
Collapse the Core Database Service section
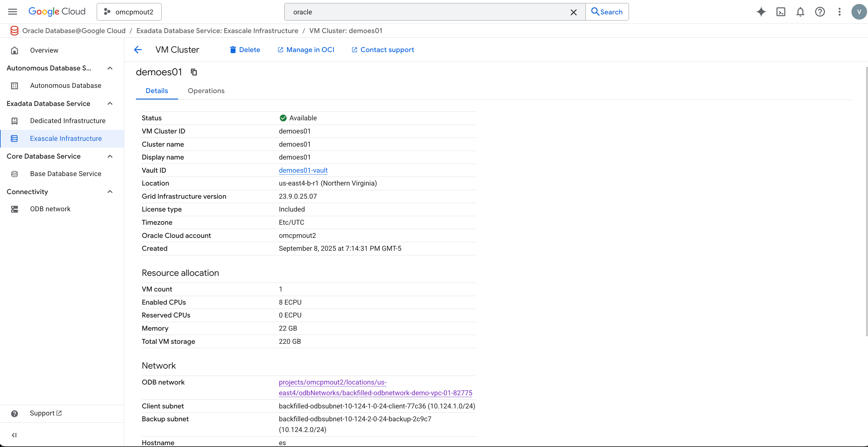click(110, 156)
